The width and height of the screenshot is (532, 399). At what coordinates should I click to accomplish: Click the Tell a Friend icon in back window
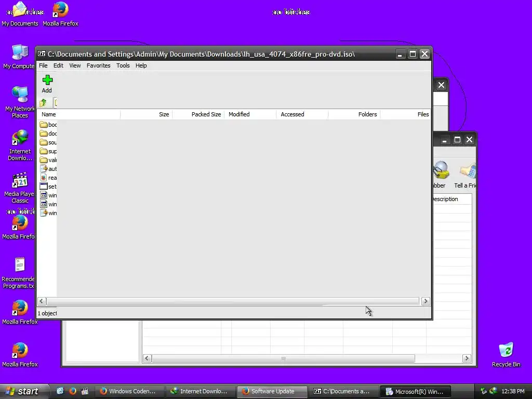[x=467, y=175]
